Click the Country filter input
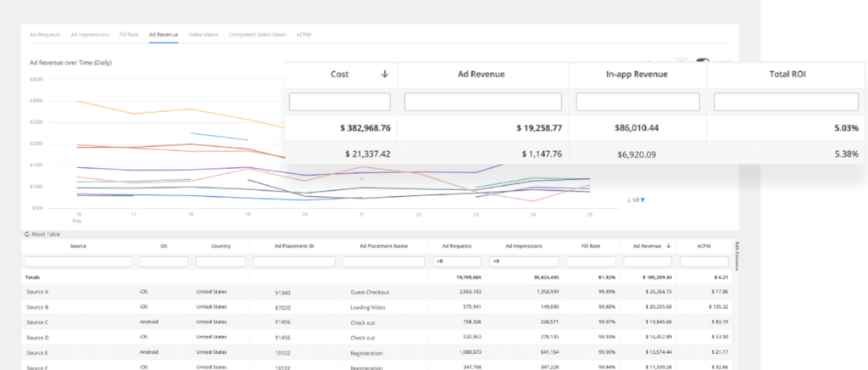868x370 pixels. point(221,261)
